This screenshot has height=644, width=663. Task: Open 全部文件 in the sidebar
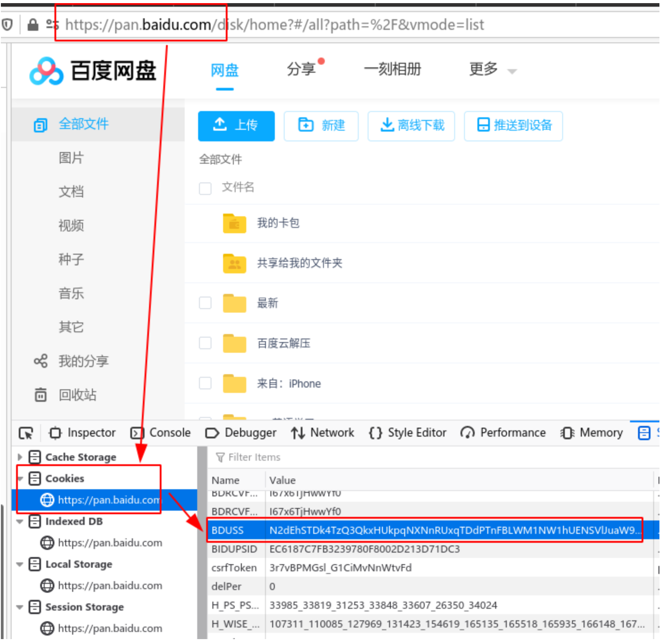pos(98,124)
